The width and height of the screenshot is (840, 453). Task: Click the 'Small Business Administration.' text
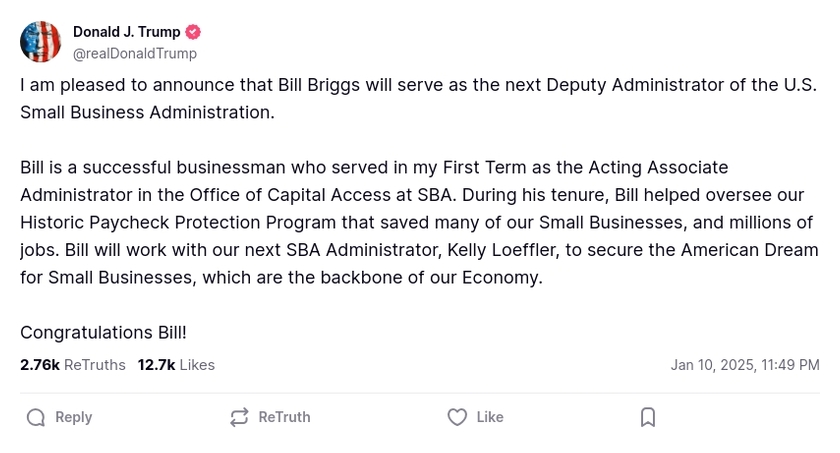147,112
